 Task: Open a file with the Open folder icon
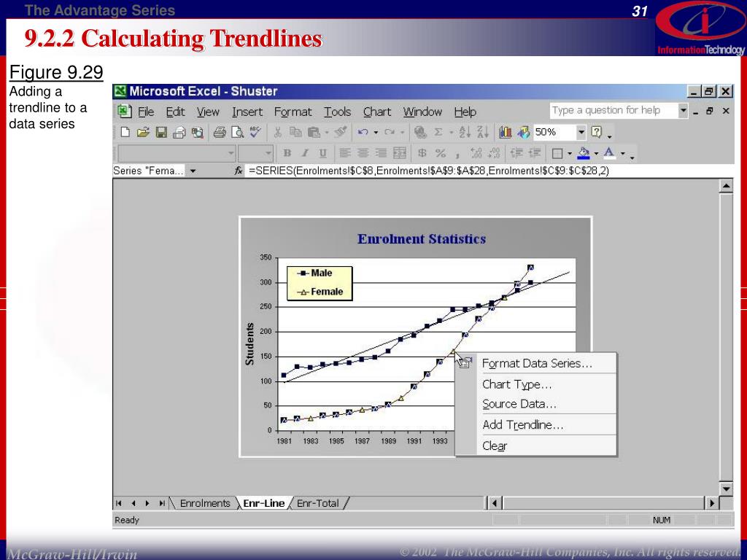point(143,133)
